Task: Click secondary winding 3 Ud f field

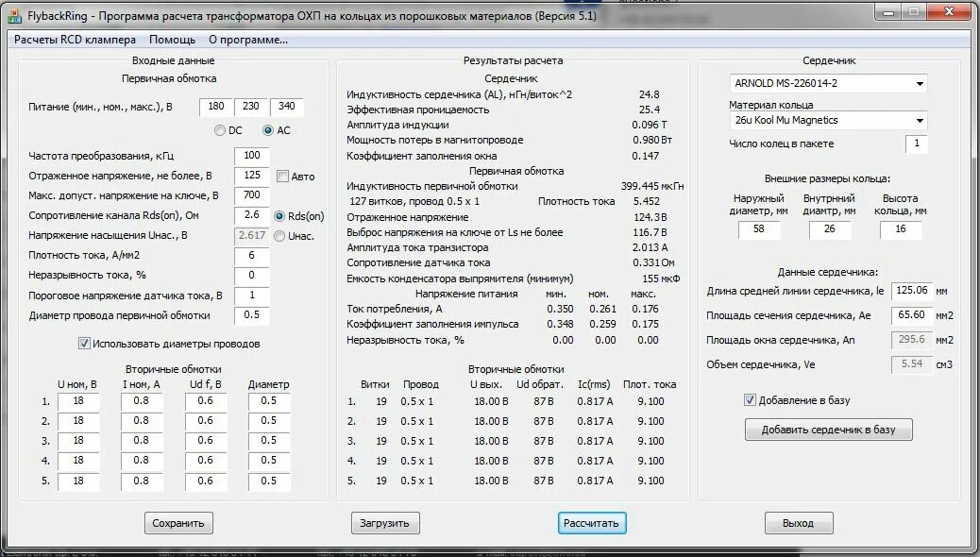Action: click(206, 441)
